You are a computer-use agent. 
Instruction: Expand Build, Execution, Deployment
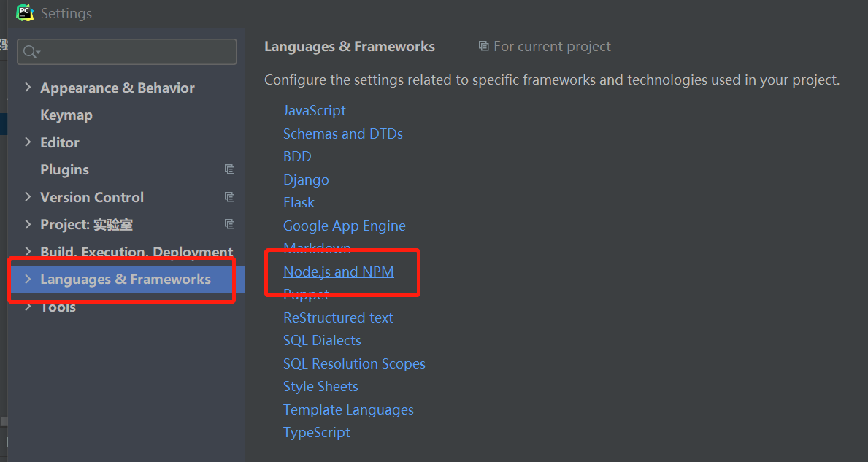point(28,252)
